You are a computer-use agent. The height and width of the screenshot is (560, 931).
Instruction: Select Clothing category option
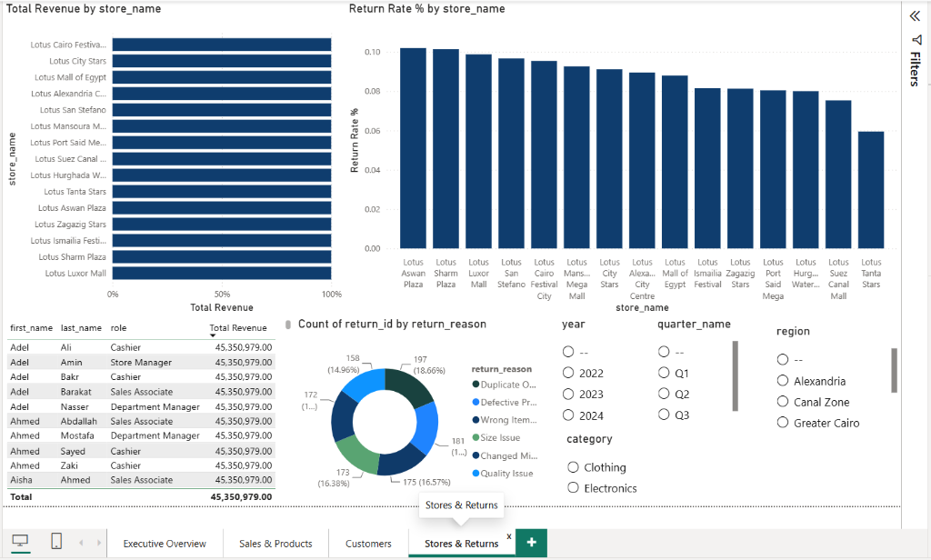point(573,466)
